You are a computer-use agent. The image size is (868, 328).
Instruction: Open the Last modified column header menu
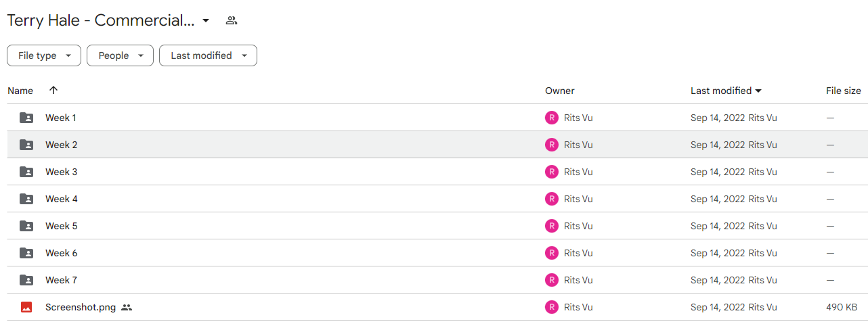(726, 91)
